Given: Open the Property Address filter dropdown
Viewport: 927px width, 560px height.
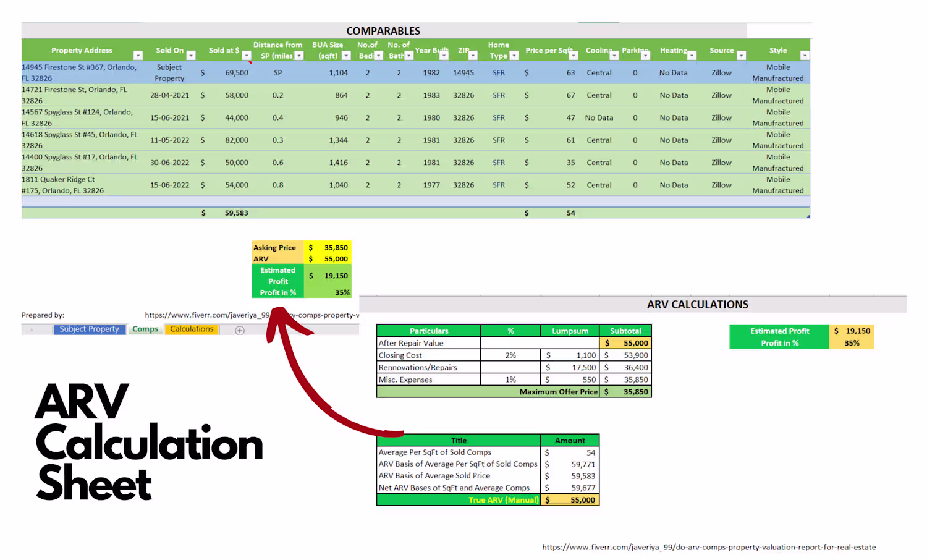Looking at the screenshot, I should pyautogui.click(x=138, y=56).
